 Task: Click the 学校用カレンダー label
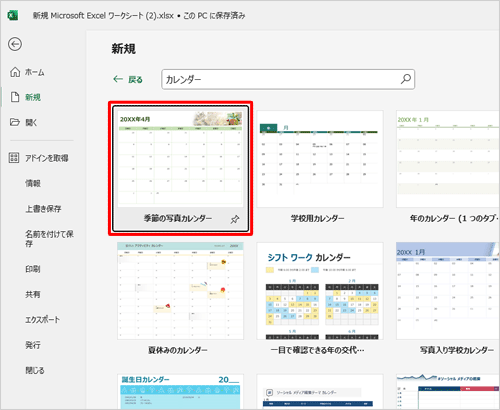[317, 218]
